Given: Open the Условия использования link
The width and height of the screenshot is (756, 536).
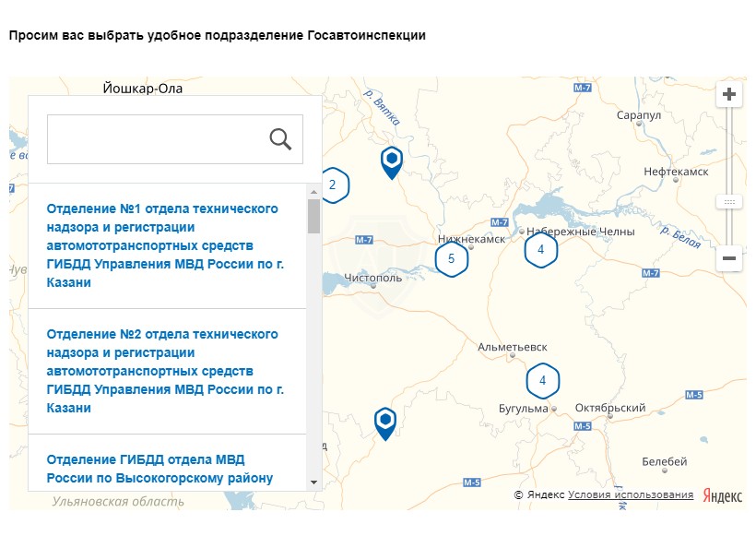Looking at the screenshot, I should point(631,495).
